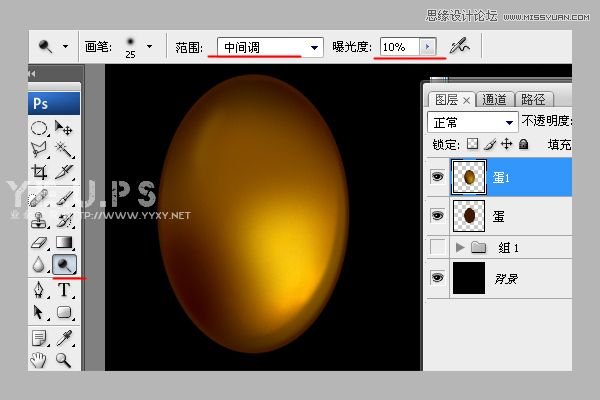
Task: Select the Move tool
Action: (x=64, y=128)
